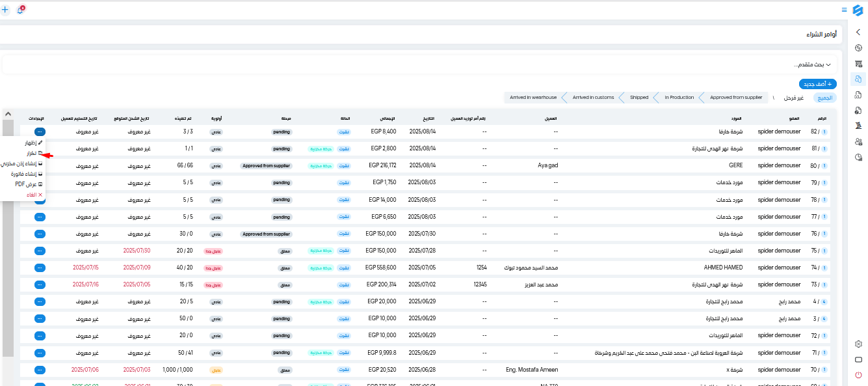Click red delivery date 2025/07/16
Screen dimensions: 868x386
[86, 284]
